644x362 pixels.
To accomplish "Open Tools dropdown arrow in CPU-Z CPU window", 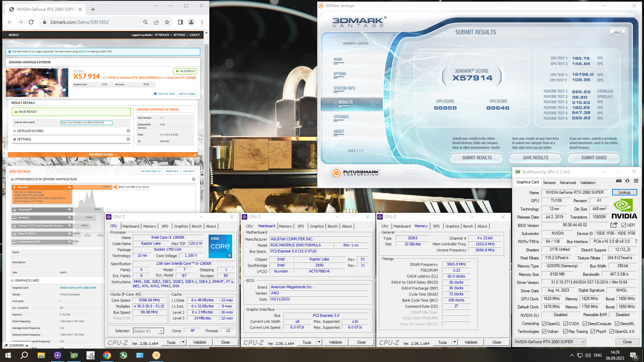I will tap(183, 342).
